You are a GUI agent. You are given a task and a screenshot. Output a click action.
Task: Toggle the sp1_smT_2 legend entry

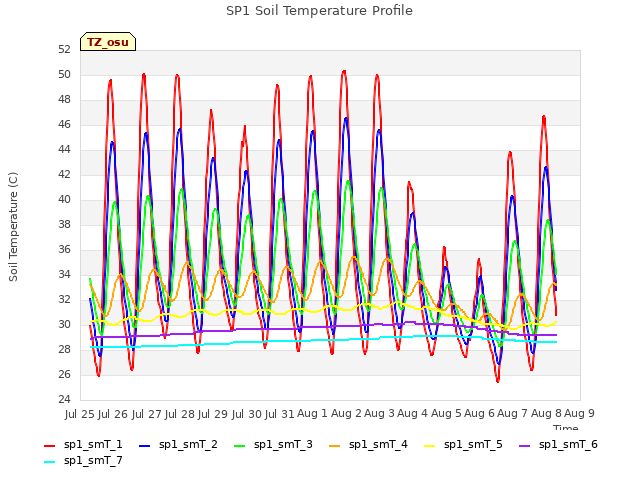pos(178,444)
